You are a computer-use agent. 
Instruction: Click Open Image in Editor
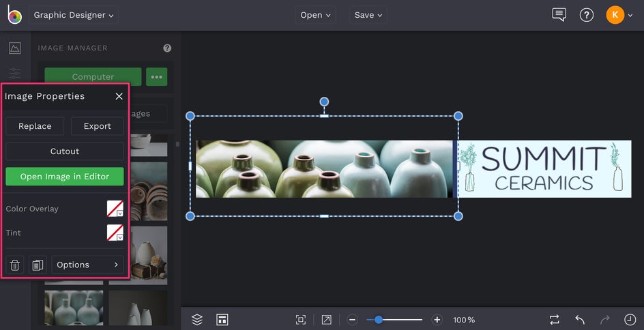click(x=65, y=177)
